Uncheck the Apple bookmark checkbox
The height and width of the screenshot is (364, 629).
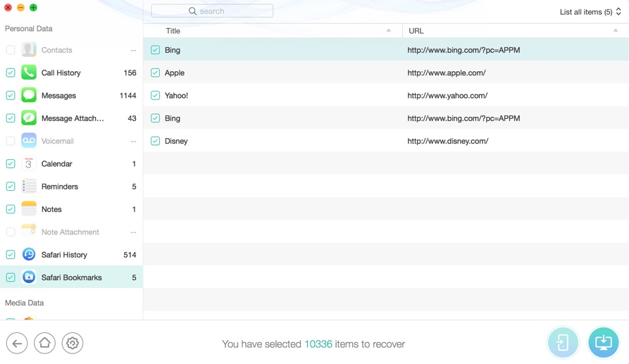point(155,73)
